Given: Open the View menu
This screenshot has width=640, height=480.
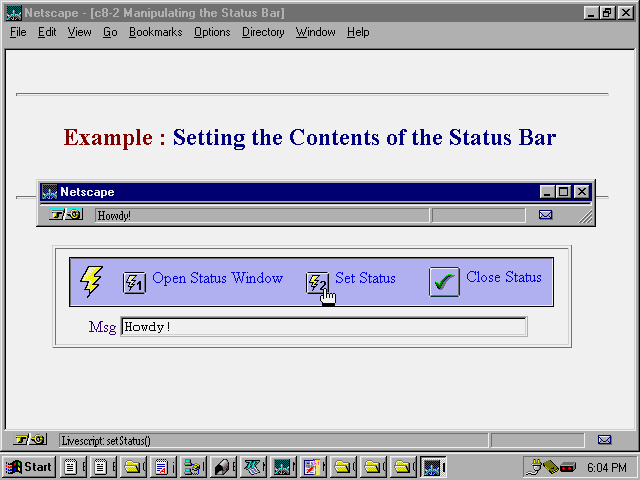Looking at the screenshot, I should point(79,32).
